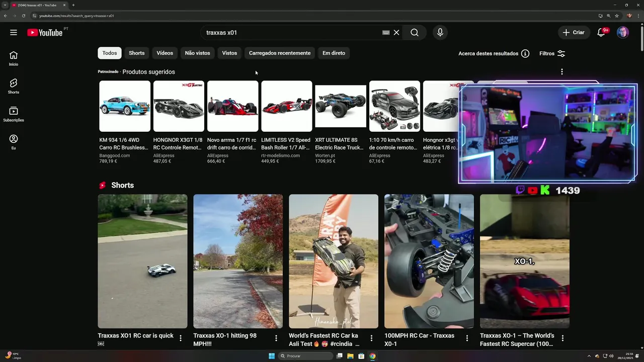Open options for 100MPH RC Car short
644x362 pixels.
point(467,338)
